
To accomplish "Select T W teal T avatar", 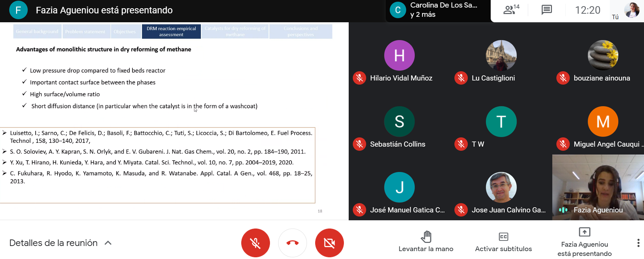I will (x=501, y=122).
